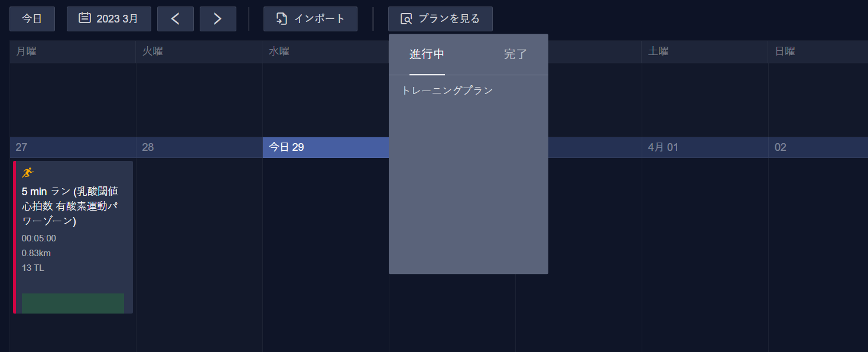This screenshot has height=352, width=868.
Task: Select the 4月 01 Saturday date header
Action: click(705, 147)
